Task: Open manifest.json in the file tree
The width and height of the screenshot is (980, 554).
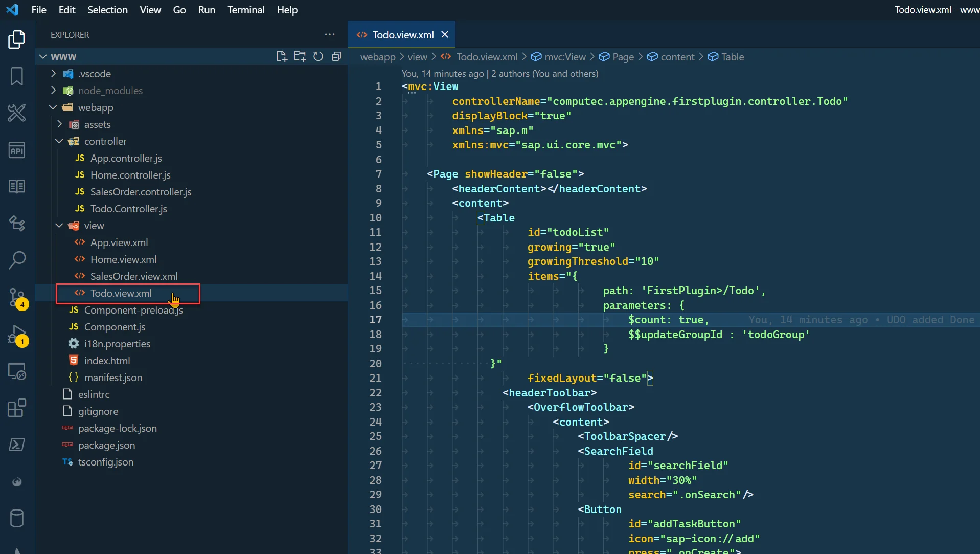Action: click(x=113, y=378)
